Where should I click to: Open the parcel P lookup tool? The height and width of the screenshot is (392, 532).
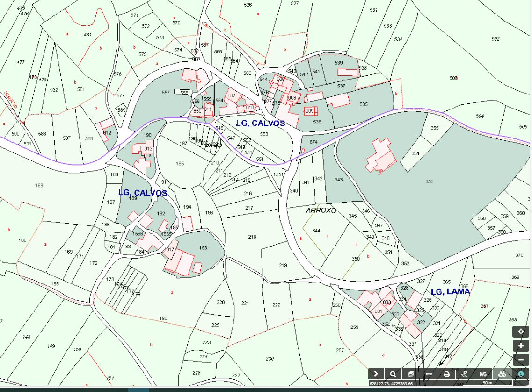point(465,374)
